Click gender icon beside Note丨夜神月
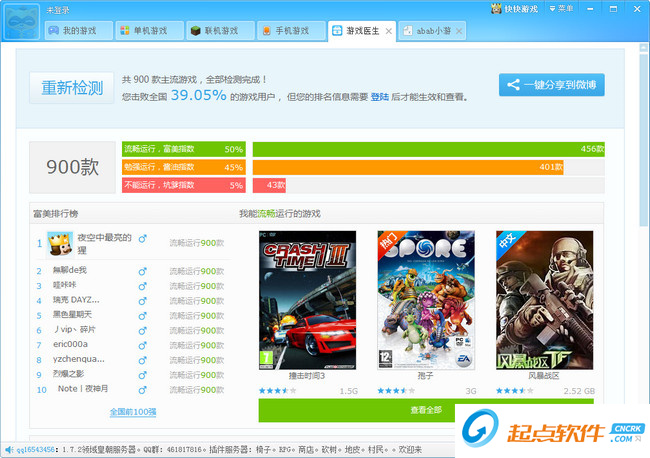 pos(142,390)
